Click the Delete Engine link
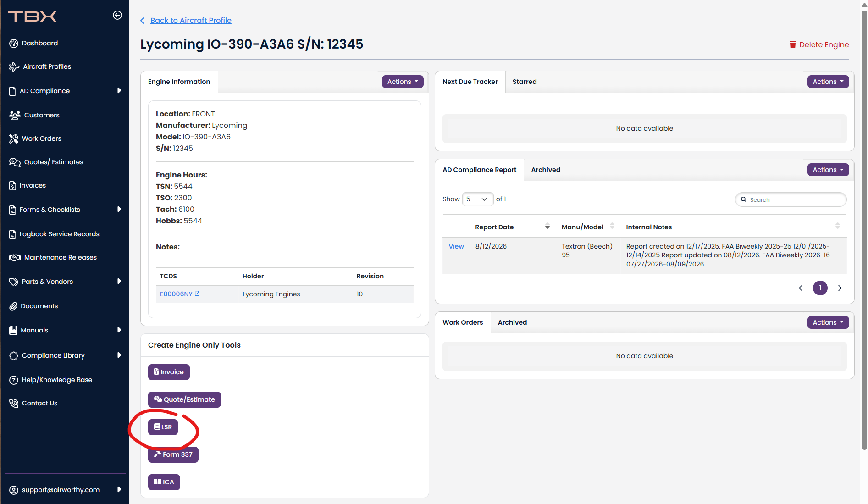868x504 pixels. click(824, 44)
